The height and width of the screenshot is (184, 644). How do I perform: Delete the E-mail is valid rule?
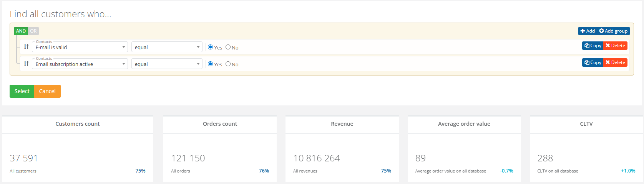[615, 46]
